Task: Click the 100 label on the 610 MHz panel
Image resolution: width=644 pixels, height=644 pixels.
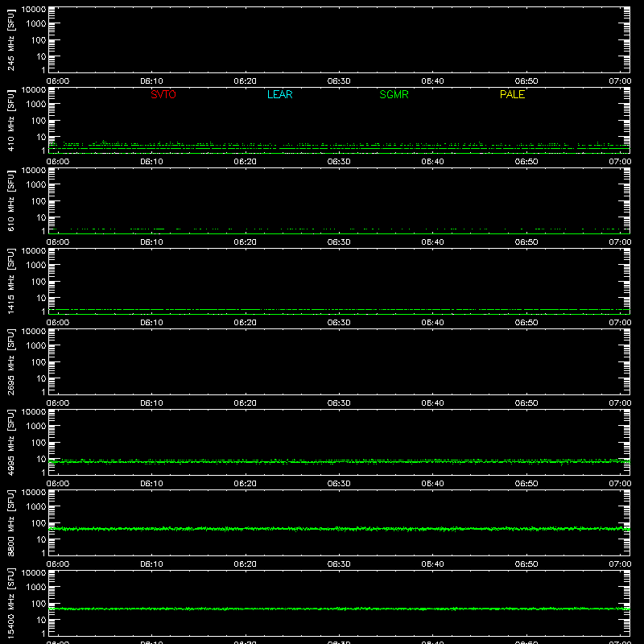Action: coord(39,201)
